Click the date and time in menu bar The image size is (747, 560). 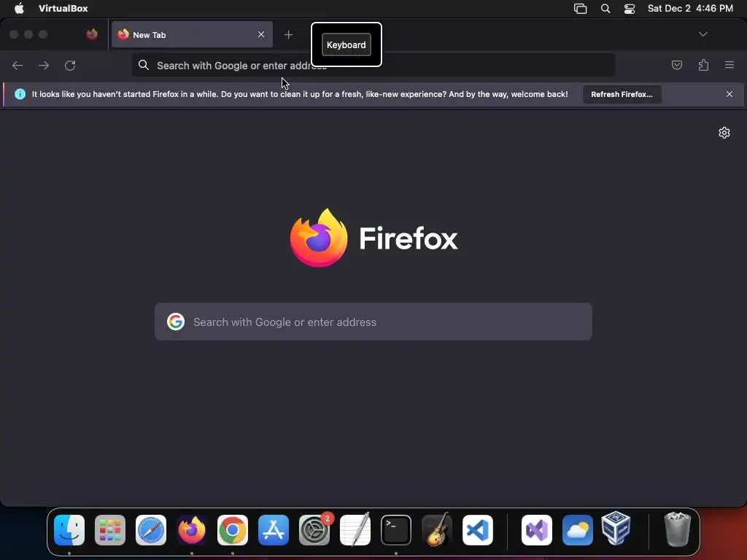[x=690, y=8]
